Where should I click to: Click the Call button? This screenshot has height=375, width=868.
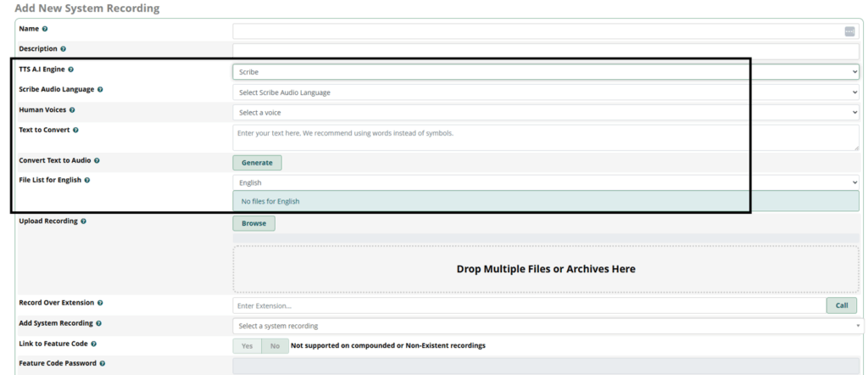pos(841,305)
